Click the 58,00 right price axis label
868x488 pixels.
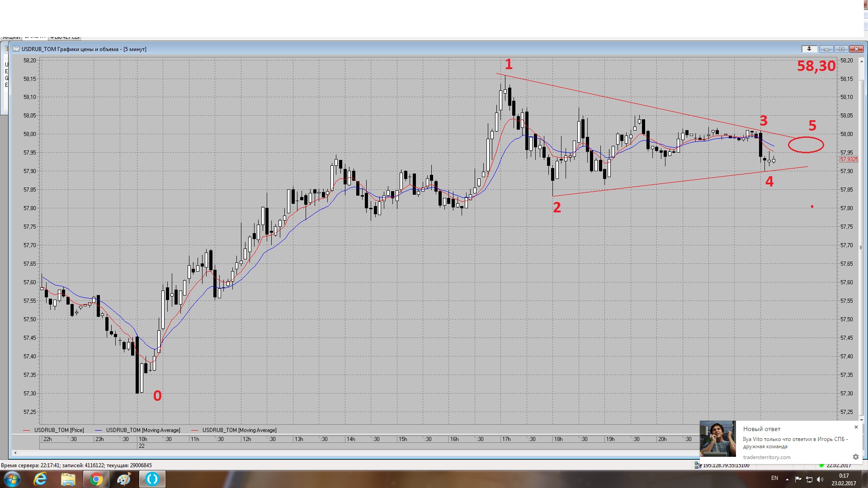coord(846,134)
